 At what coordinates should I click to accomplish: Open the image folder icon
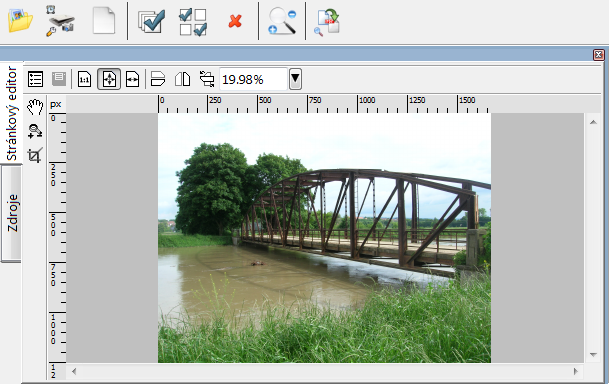coord(20,21)
